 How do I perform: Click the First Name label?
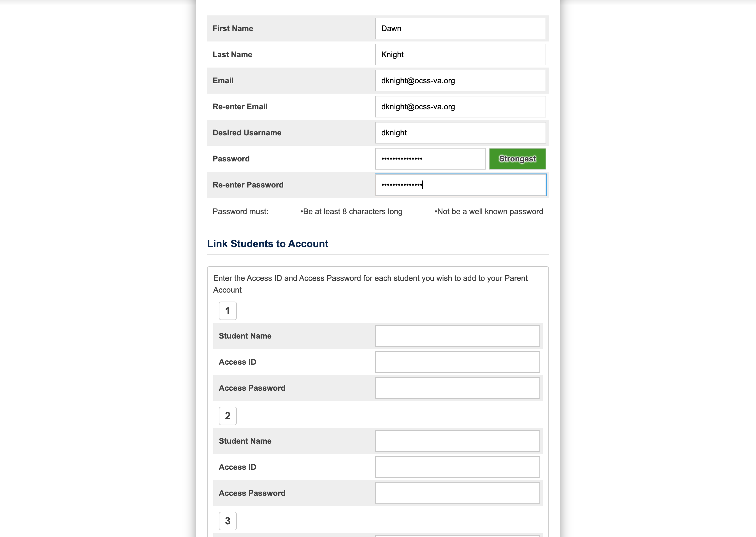click(233, 28)
